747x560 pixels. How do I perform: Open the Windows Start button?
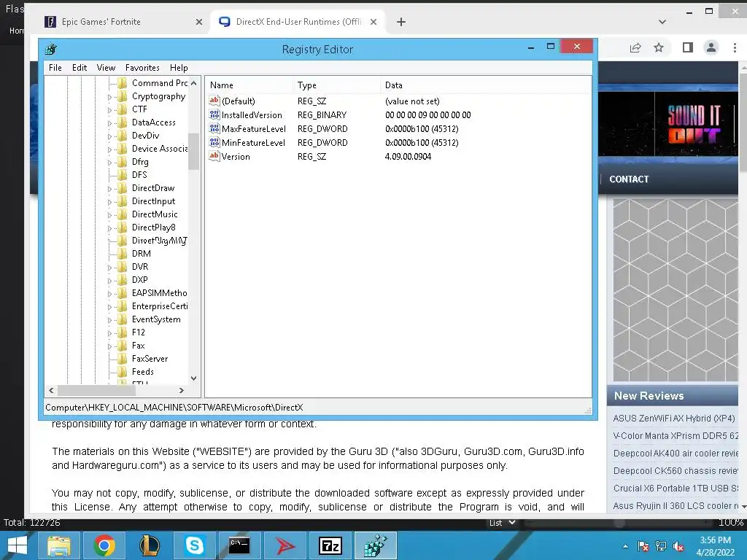coord(18,545)
